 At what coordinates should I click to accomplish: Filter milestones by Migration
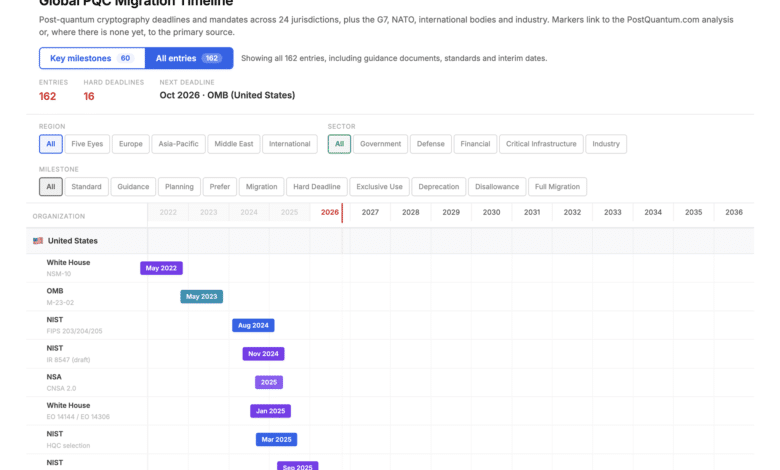pyautogui.click(x=262, y=187)
